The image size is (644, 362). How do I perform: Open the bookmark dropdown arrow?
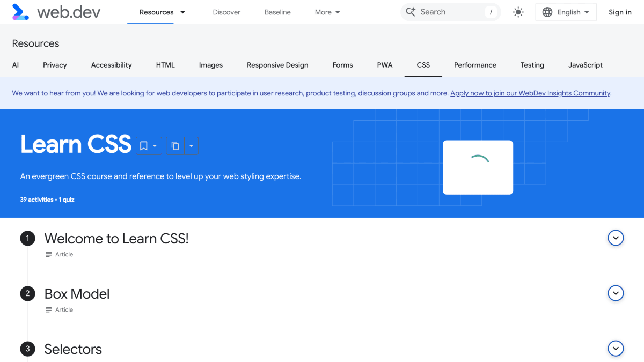155,146
